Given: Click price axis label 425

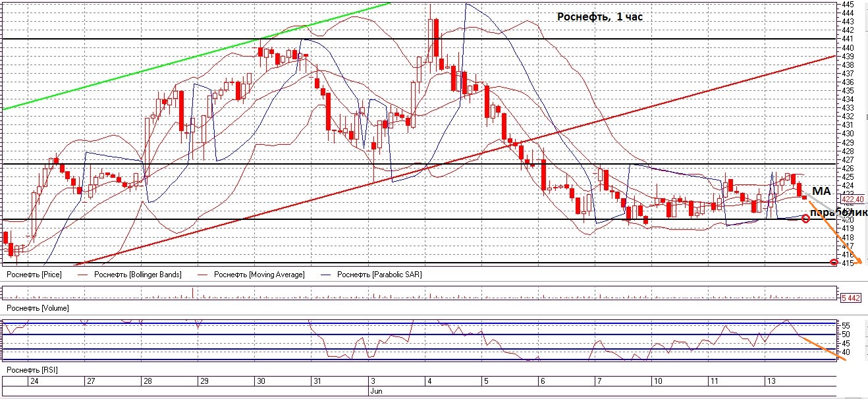Looking at the screenshot, I should coord(848,177).
